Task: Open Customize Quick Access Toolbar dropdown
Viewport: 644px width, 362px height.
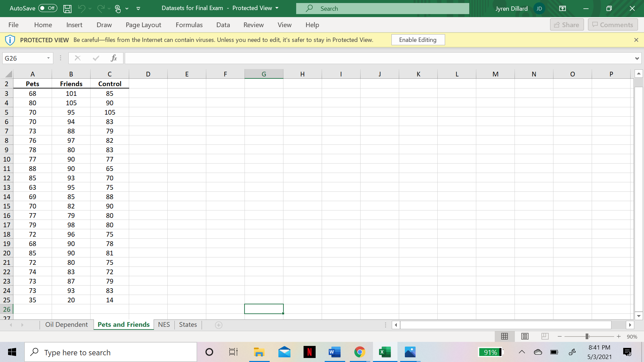Action: [x=138, y=9]
